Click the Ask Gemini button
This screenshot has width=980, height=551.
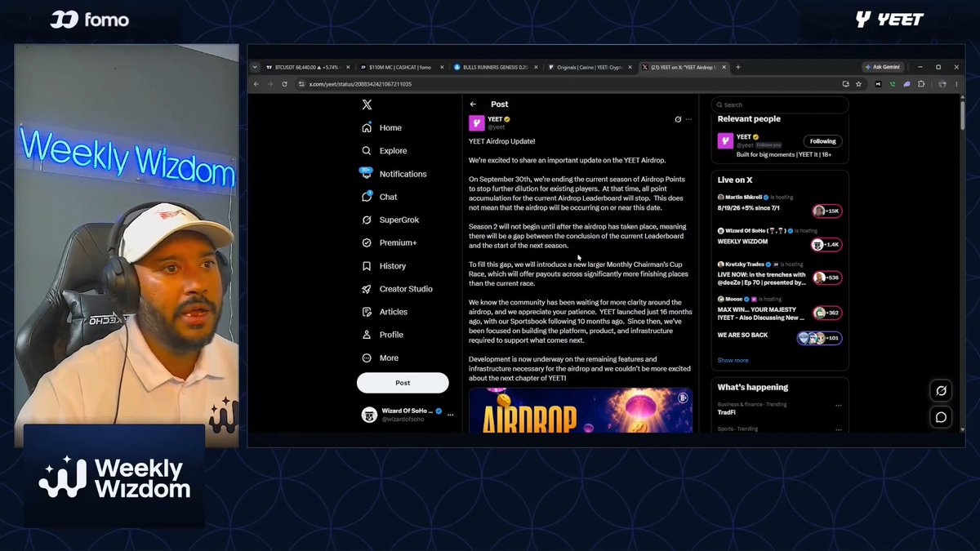(882, 67)
